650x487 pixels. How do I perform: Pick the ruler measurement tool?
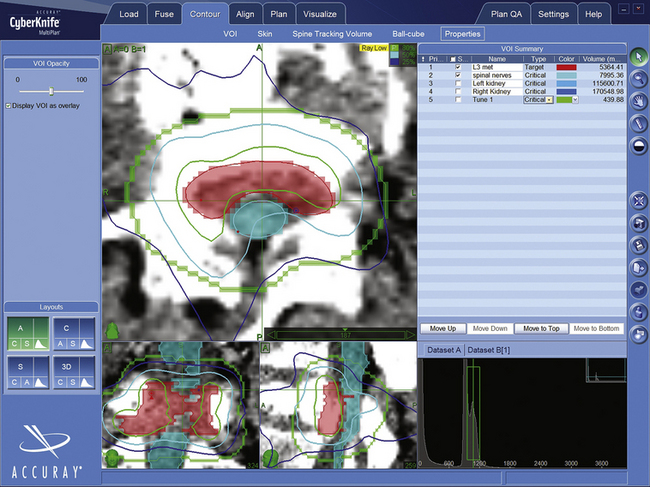pos(638,123)
